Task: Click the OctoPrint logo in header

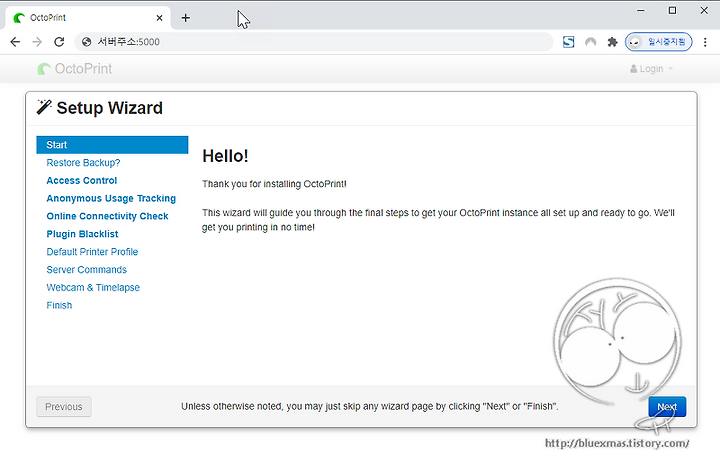Action: coord(74,69)
